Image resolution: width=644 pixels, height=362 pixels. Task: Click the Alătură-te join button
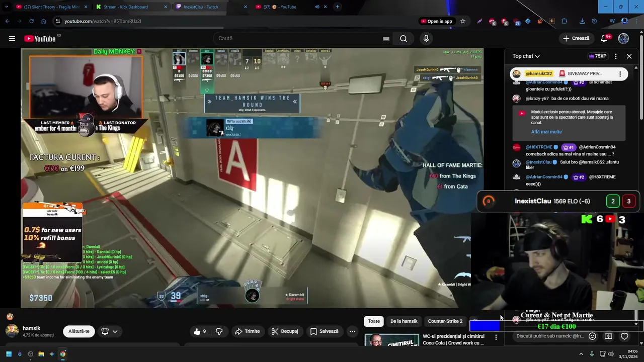(78, 331)
